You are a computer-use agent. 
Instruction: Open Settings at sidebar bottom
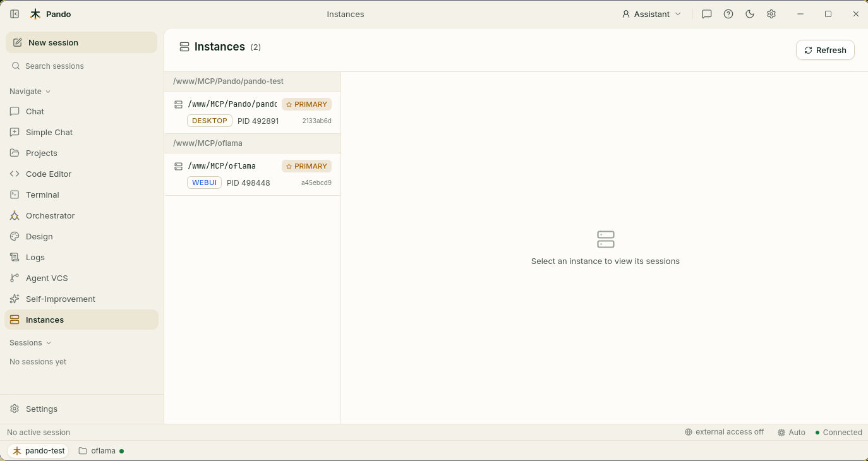(81, 409)
